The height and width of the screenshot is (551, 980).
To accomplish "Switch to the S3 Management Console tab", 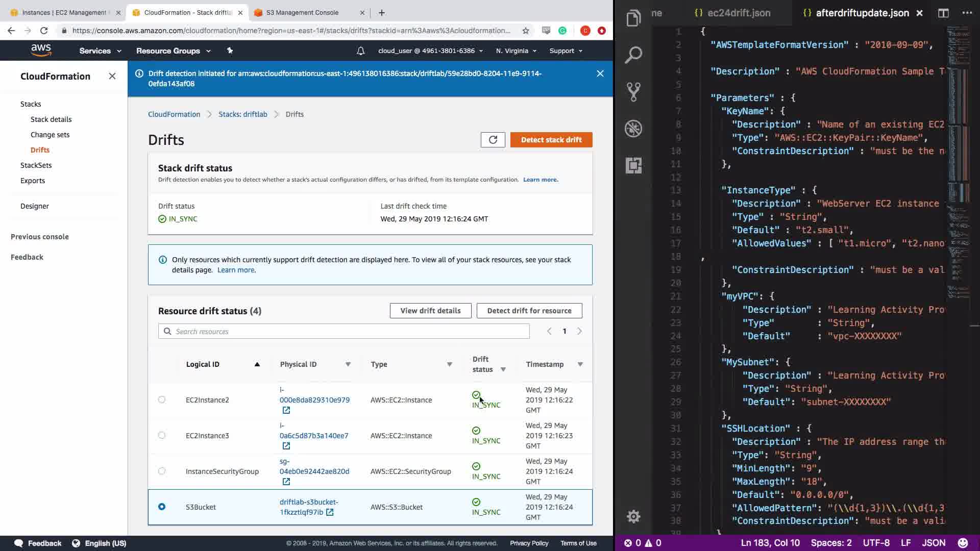I will [x=302, y=13].
